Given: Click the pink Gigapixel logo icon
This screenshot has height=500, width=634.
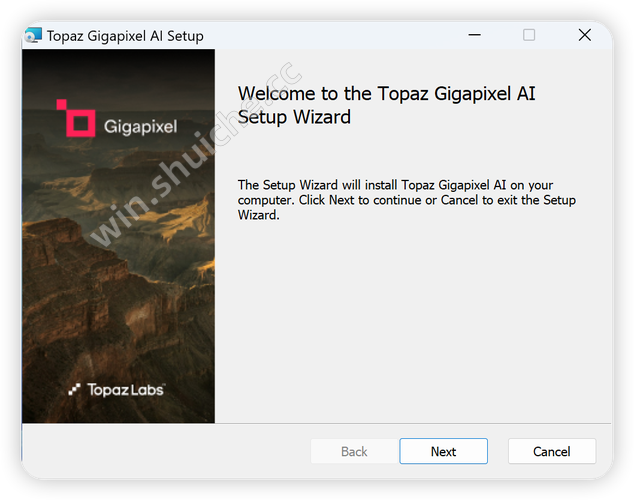Looking at the screenshot, I should tap(76, 118).
